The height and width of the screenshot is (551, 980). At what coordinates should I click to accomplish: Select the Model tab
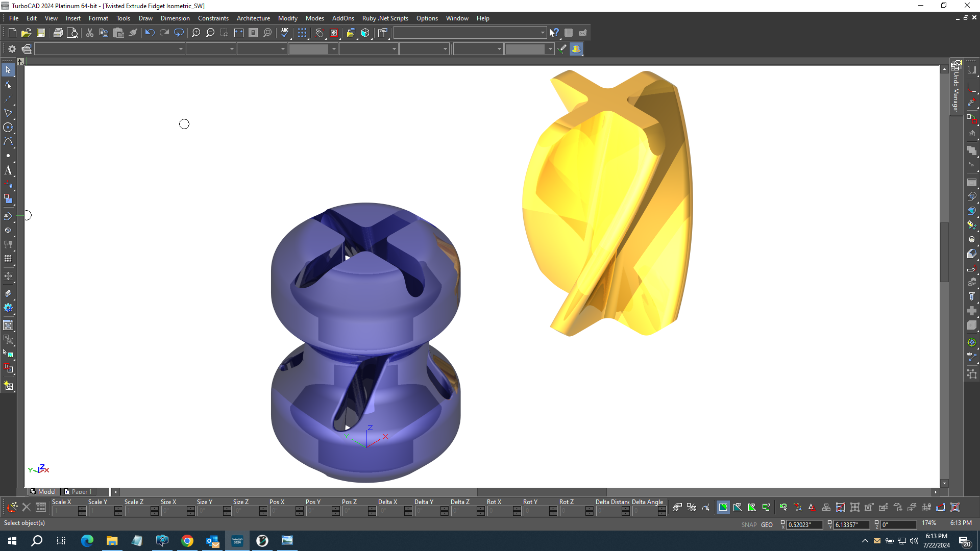pos(43,492)
